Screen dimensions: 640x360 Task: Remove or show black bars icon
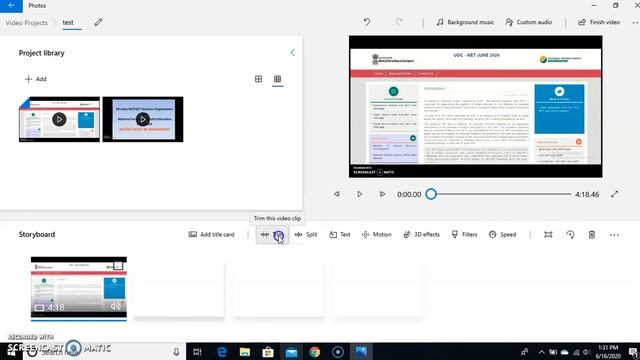(548, 235)
